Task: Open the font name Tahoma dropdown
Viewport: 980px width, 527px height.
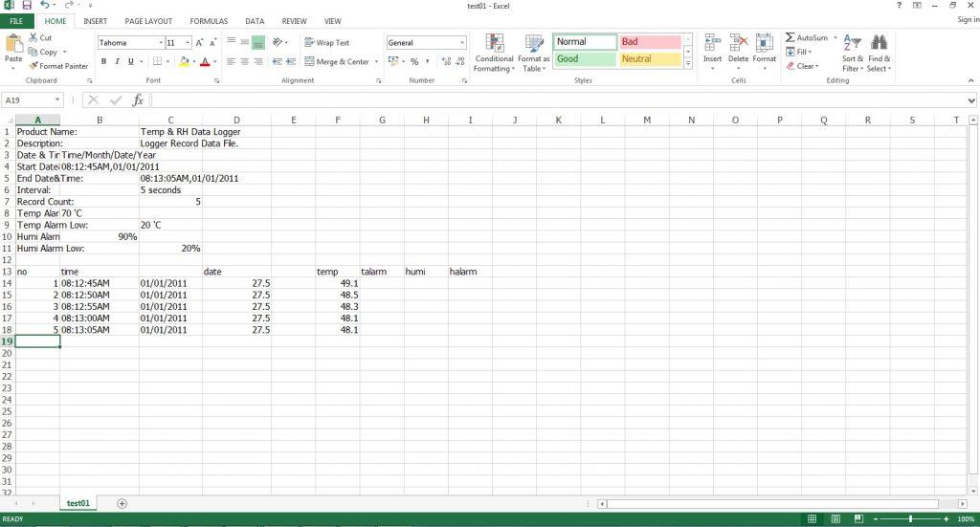Action: click(x=159, y=43)
